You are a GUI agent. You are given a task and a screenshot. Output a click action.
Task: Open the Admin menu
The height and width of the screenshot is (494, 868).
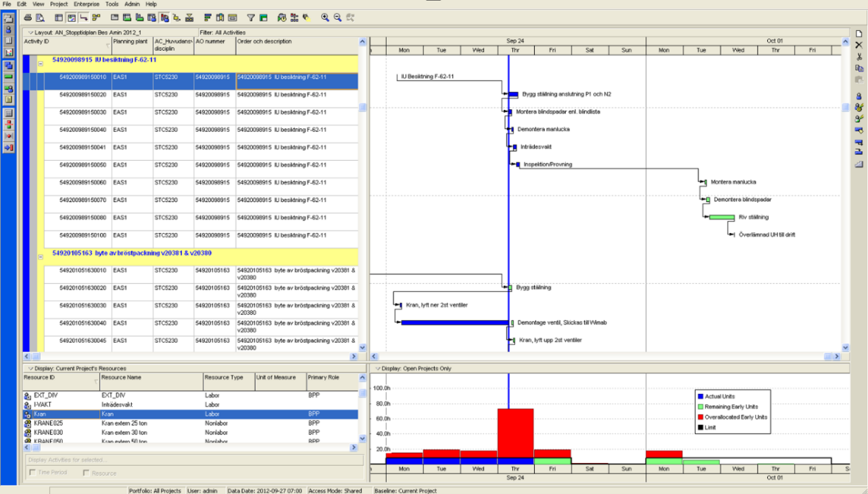[x=132, y=4]
